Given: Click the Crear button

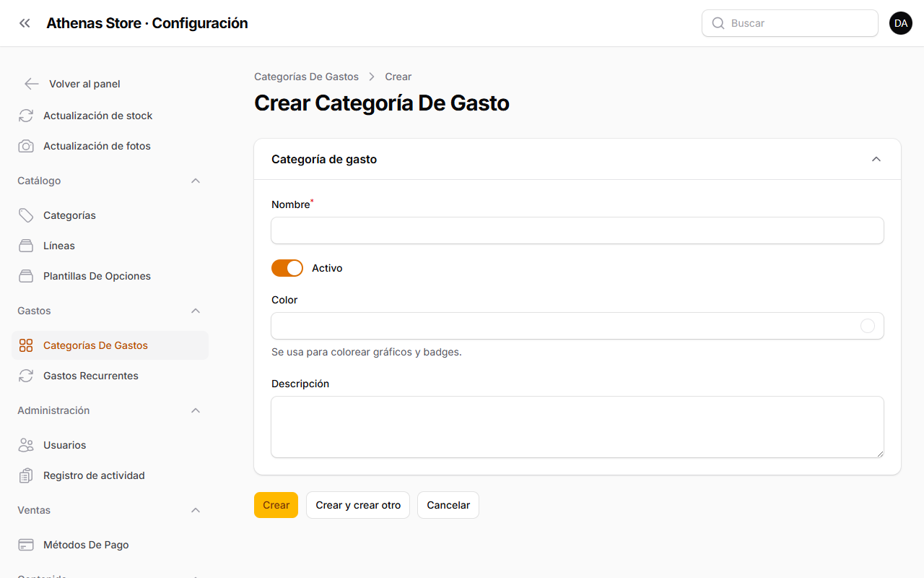Looking at the screenshot, I should 276,505.
